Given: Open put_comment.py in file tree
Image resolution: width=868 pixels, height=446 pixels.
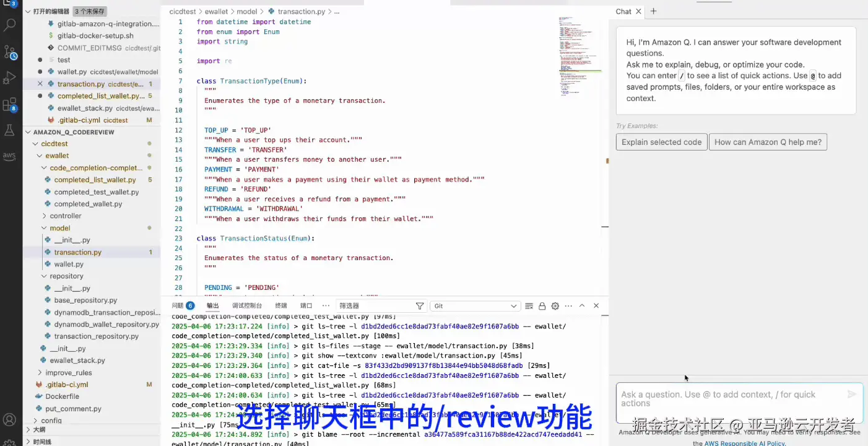Looking at the screenshot, I should click(x=73, y=409).
